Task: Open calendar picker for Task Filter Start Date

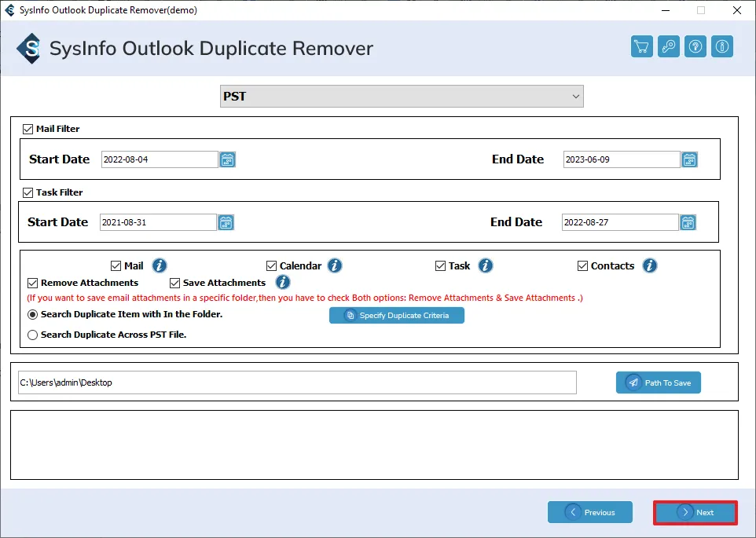Action: click(226, 222)
